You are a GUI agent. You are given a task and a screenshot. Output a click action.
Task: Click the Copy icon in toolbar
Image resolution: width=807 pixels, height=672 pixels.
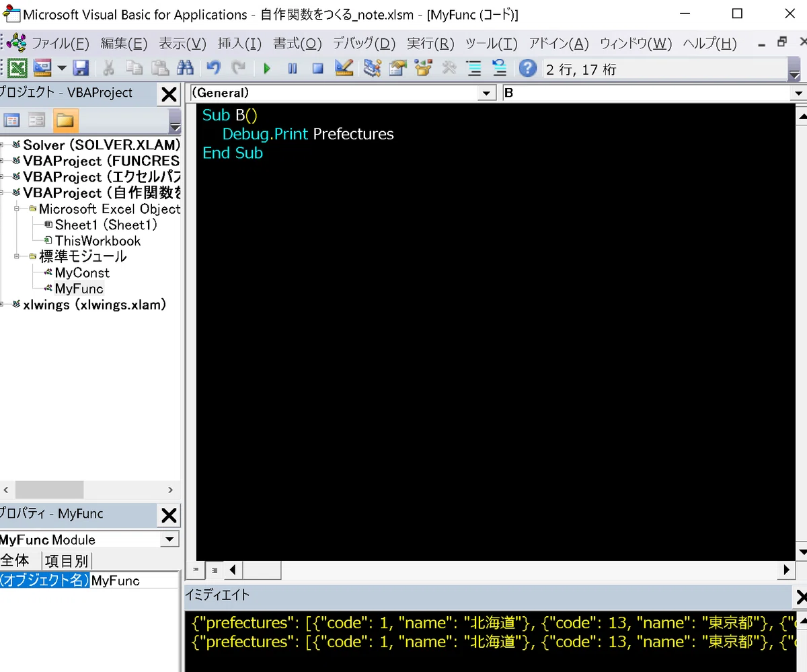pyautogui.click(x=135, y=68)
